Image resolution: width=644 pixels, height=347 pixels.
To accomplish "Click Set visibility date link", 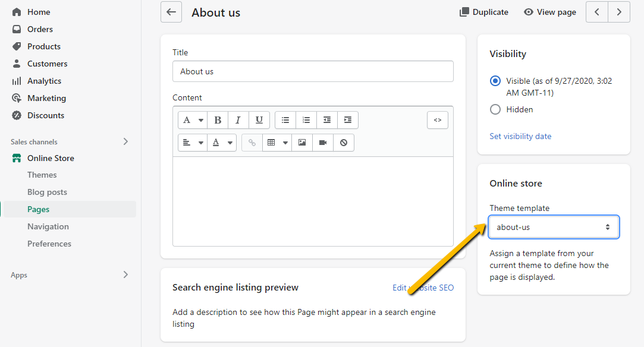I will coord(520,136).
